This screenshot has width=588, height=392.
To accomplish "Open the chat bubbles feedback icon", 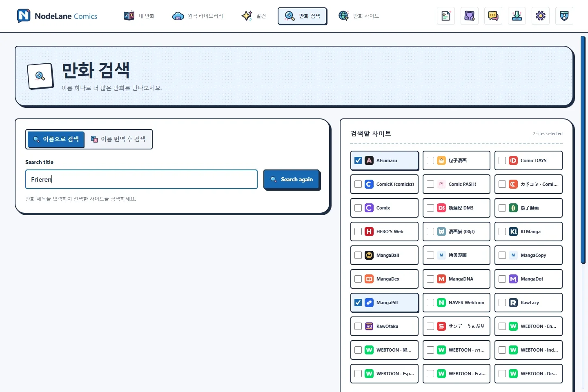I will [493, 16].
